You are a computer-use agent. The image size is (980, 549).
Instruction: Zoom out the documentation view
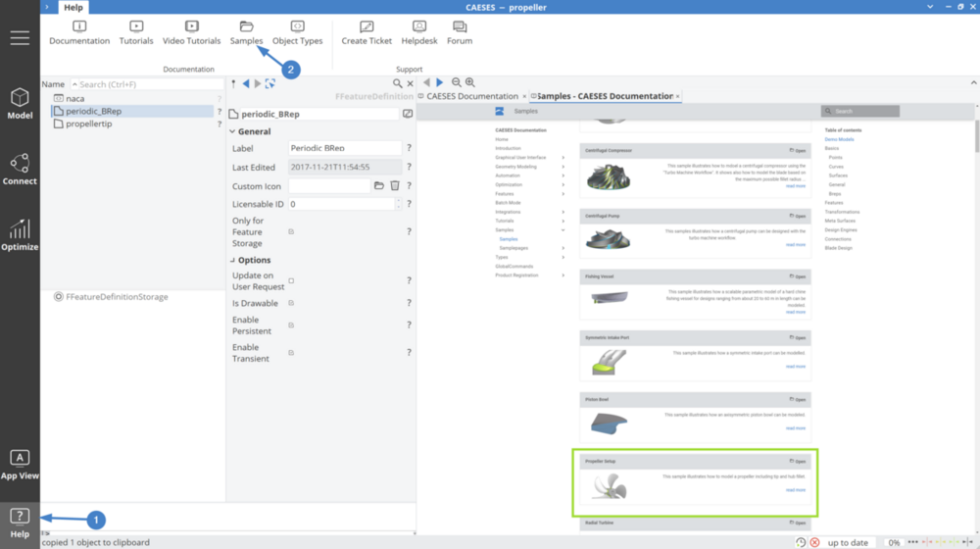[x=457, y=82]
